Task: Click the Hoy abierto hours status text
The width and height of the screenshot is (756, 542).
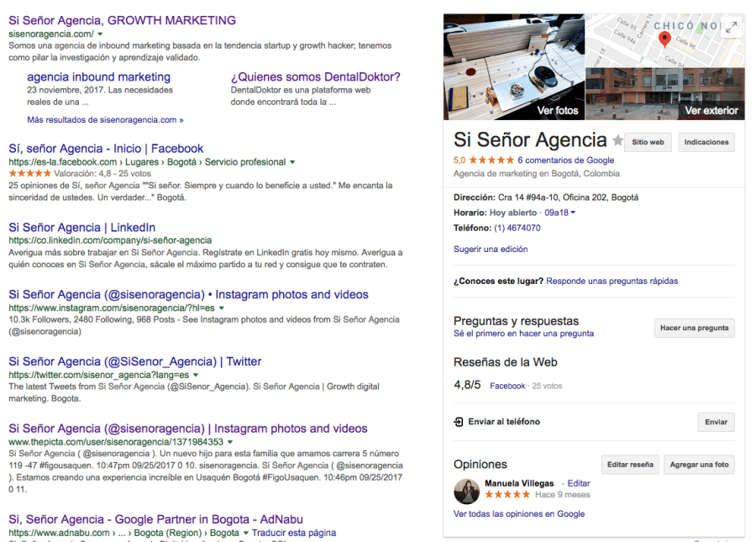Action: (x=513, y=213)
